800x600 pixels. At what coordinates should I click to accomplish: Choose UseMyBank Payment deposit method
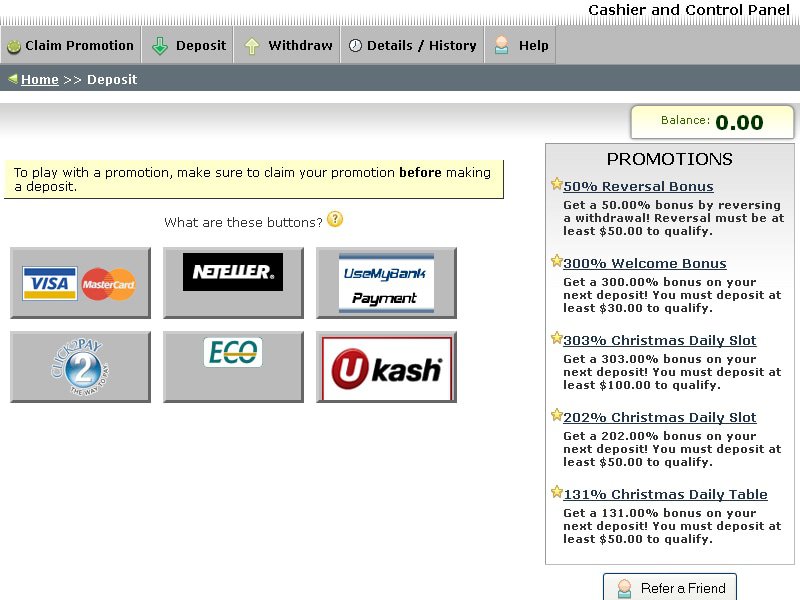coord(387,283)
